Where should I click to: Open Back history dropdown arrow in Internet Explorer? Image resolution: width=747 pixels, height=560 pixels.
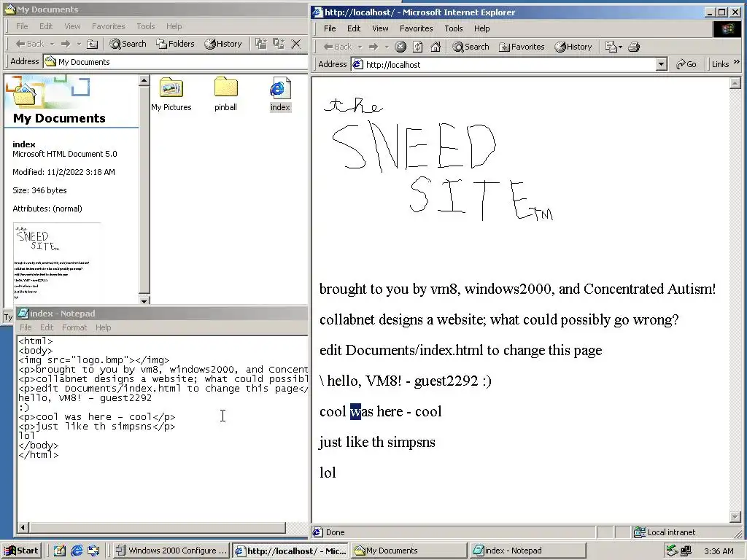(x=360, y=47)
